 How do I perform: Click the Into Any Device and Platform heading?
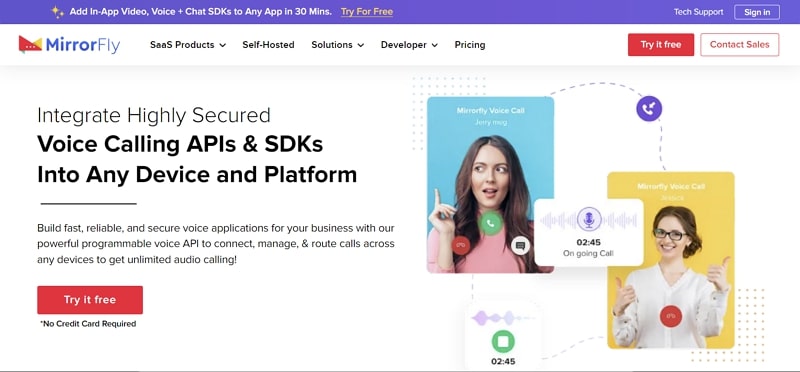point(197,175)
